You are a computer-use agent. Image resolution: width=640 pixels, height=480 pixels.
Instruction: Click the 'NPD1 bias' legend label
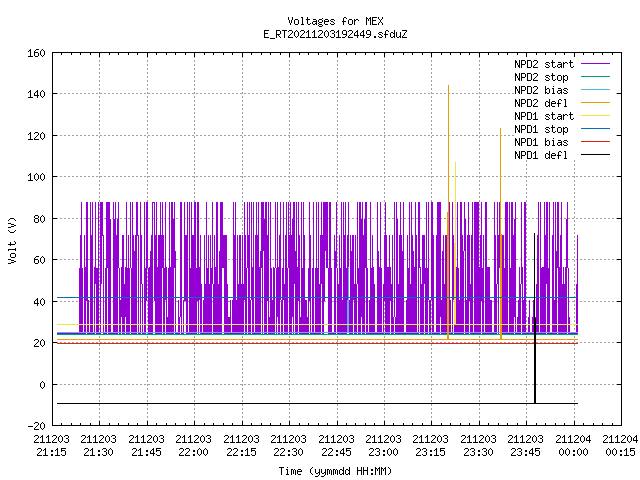541,142
